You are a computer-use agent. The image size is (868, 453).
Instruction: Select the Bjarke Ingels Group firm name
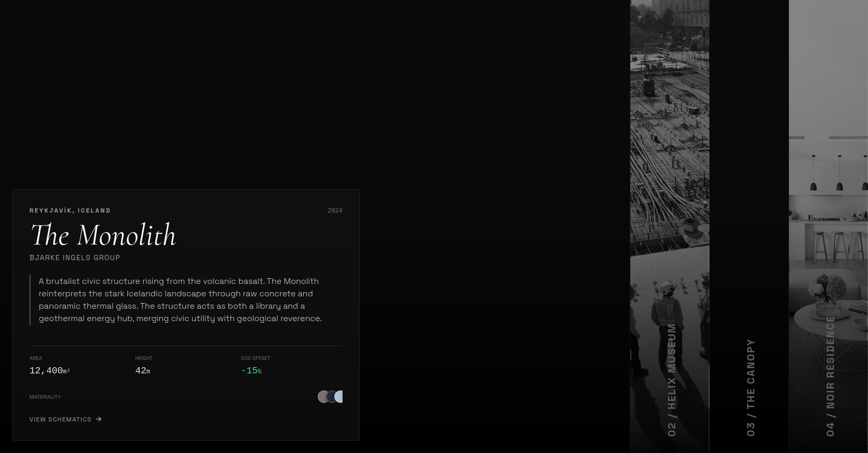[75, 258]
